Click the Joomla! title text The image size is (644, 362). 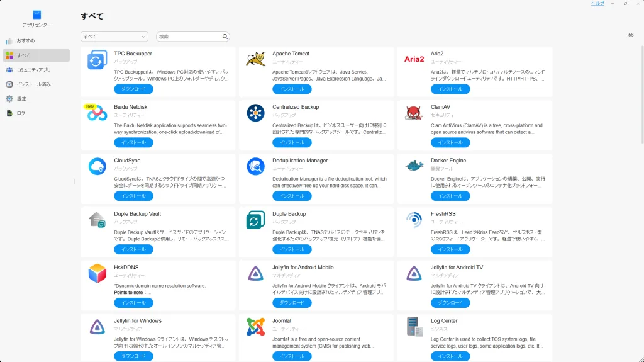coord(281,321)
